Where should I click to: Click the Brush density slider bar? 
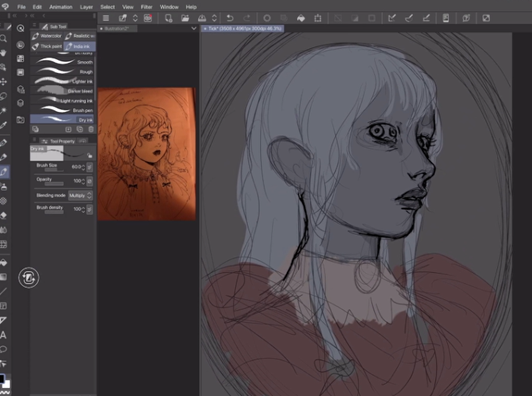(x=54, y=212)
